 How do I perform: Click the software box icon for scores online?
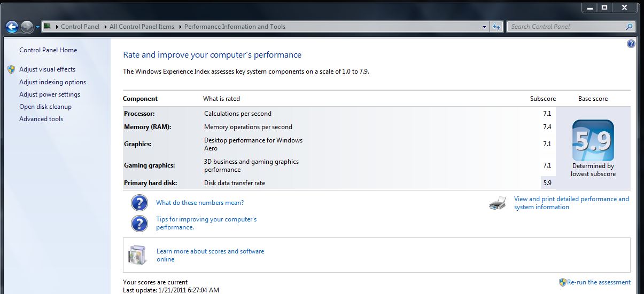pyautogui.click(x=137, y=255)
